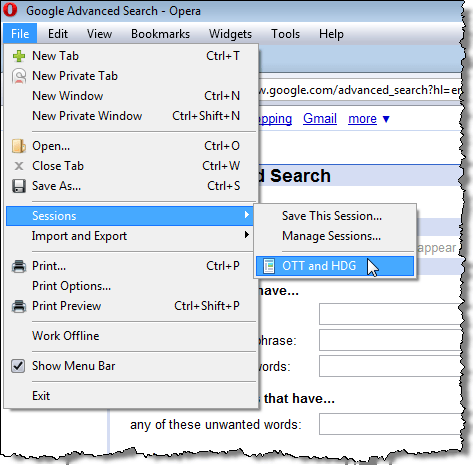This screenshot has height=465, width=473.
Task: Click the New Private Tab icon
Action: click(19, 76)
